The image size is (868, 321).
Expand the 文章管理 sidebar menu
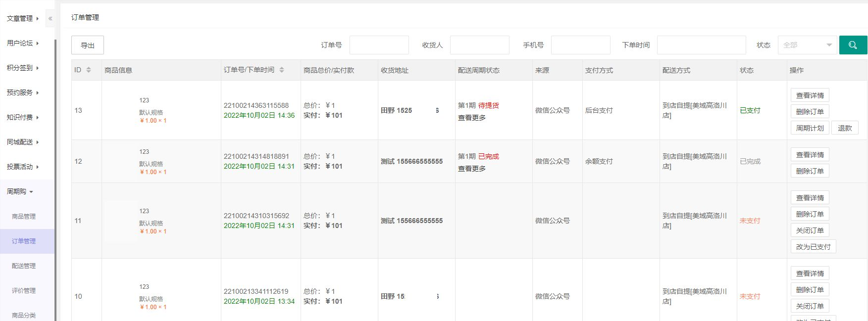22,18
